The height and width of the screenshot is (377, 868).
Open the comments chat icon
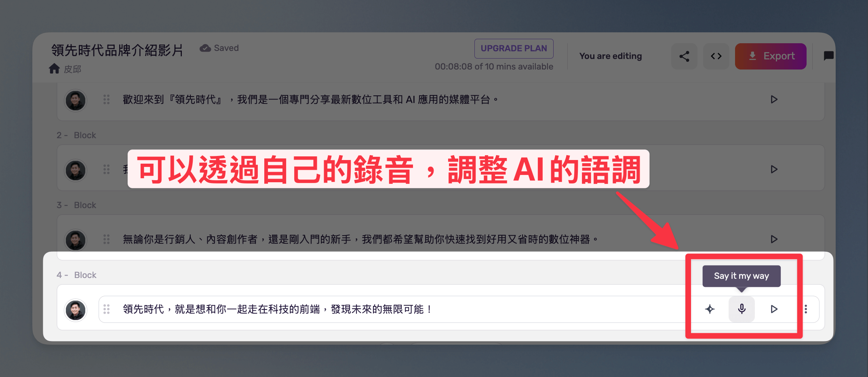tap(828, 56)
